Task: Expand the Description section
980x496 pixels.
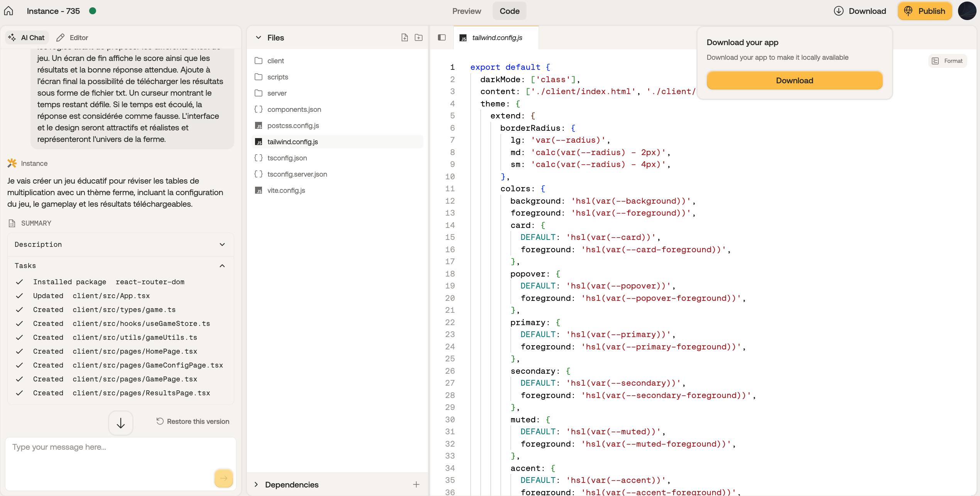Action: (222, 245)
